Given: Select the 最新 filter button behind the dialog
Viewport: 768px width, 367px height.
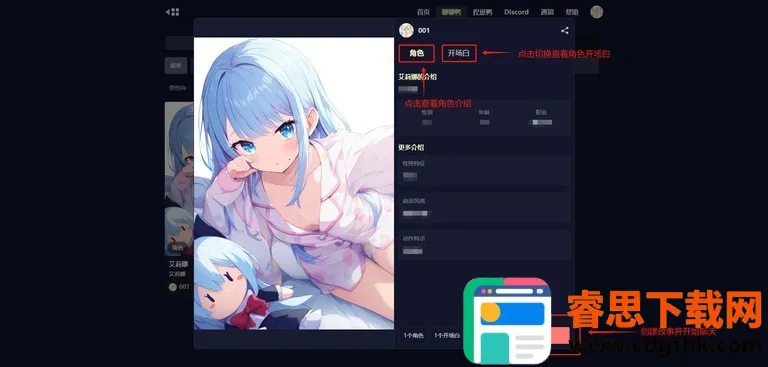Looking at the screenshot, I should tap(176, 65).
